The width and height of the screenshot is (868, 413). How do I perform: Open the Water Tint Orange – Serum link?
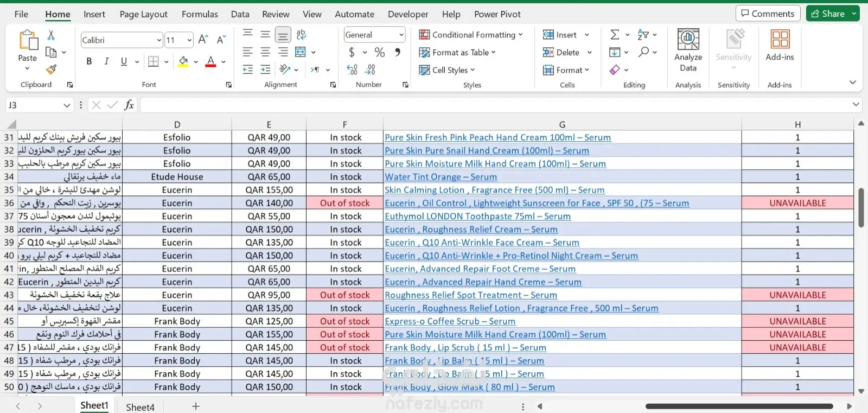441,177
